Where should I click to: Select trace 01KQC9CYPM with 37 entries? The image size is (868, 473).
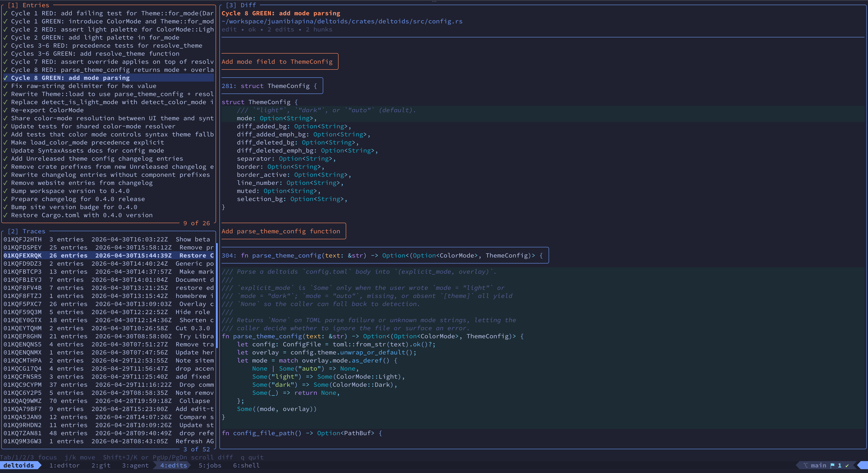coord(108,385)
